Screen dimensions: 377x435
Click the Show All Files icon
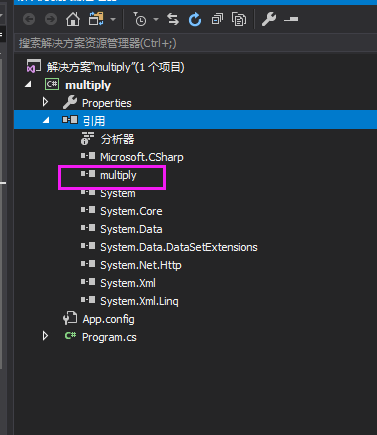tap(239, 19)
